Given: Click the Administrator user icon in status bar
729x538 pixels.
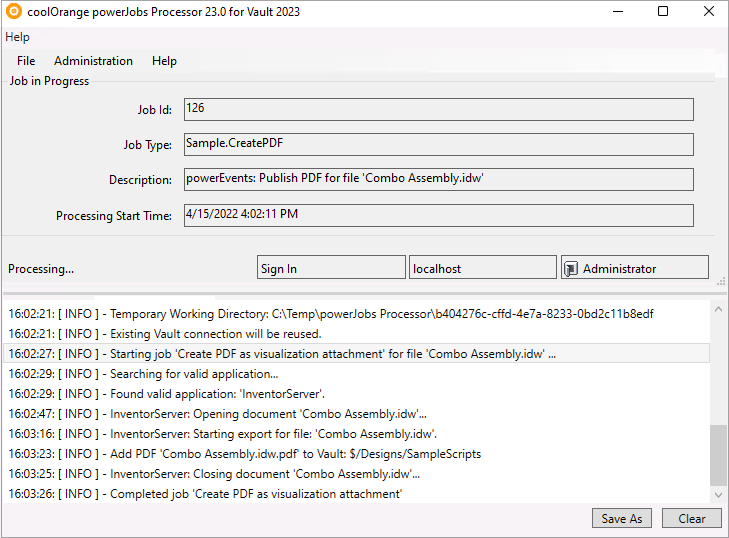Looking at the screenshot, I should (571, 269).
